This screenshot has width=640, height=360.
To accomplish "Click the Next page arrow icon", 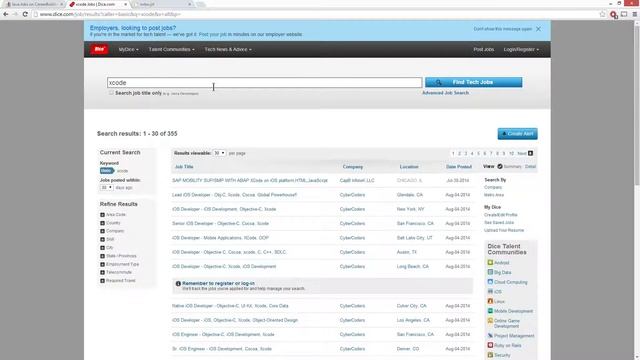I will pos(530,153).
